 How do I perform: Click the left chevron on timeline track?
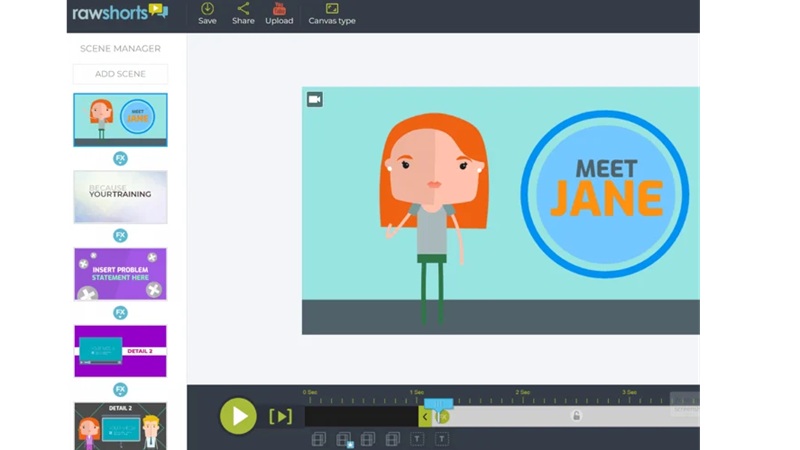(x=425, y=417)
